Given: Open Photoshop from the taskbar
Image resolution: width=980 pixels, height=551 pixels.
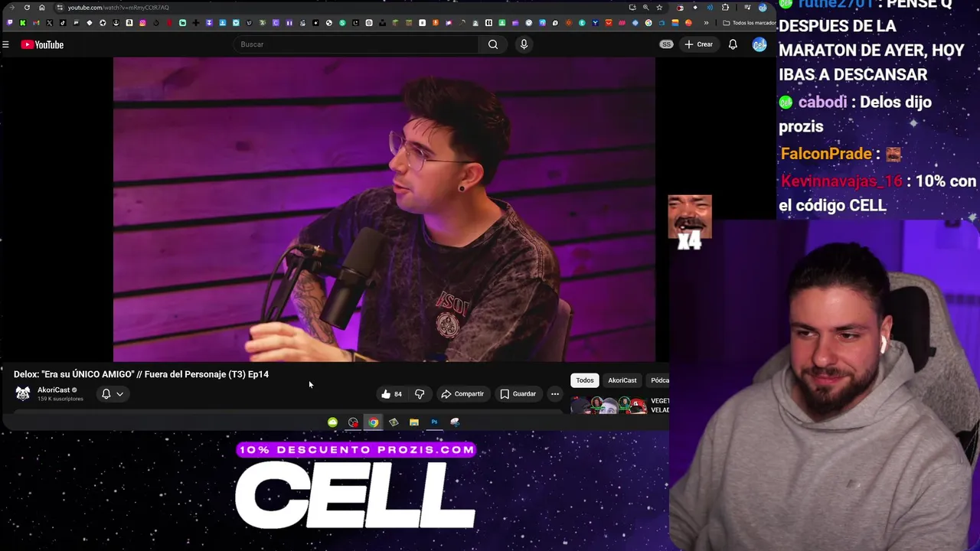Looking at the screenshot, I should coord(434,422).
